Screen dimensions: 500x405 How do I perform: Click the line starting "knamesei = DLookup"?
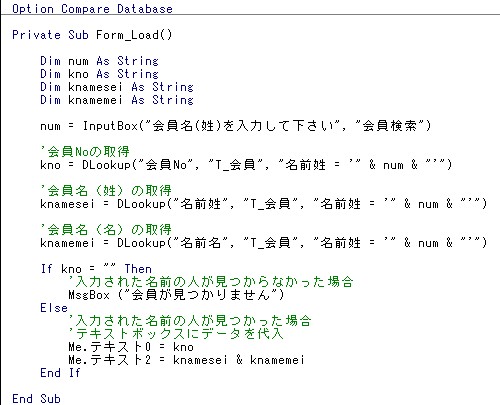click(x=264, y=204)
